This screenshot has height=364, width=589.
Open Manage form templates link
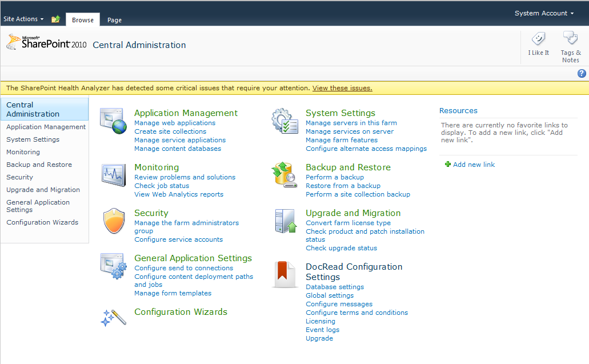(173, 293)
